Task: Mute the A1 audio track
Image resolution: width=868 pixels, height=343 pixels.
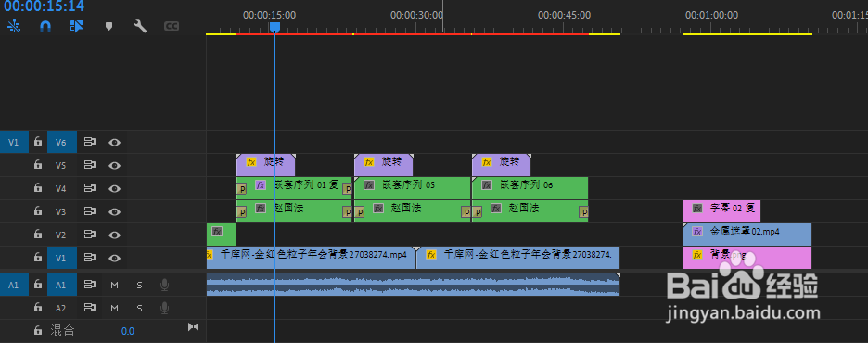Action: pos(115,285)
